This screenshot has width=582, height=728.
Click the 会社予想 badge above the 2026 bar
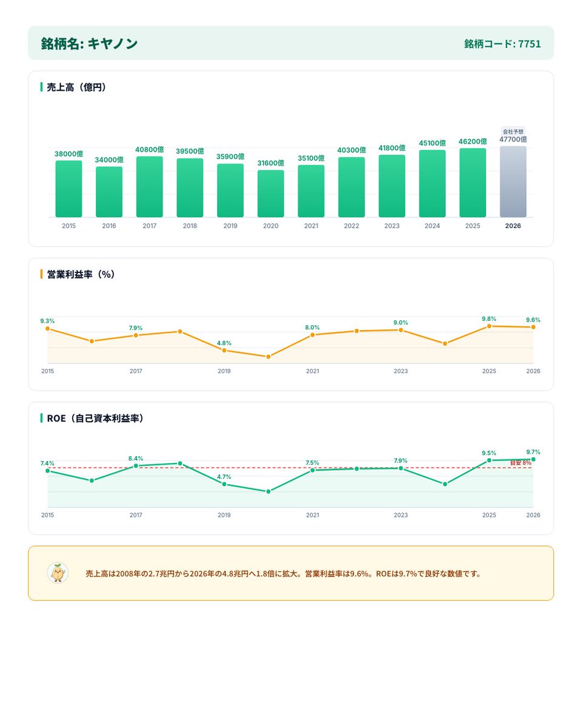[513, 131]
